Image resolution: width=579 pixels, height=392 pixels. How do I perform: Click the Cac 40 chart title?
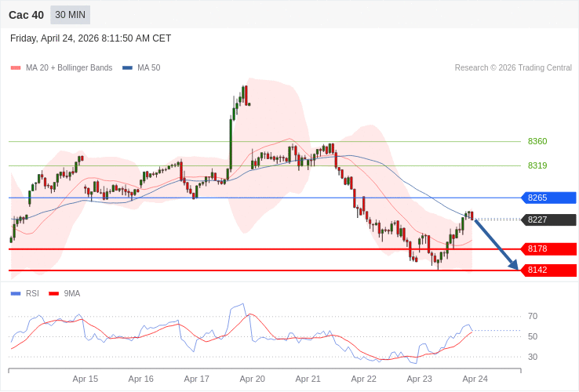(26, 15)
